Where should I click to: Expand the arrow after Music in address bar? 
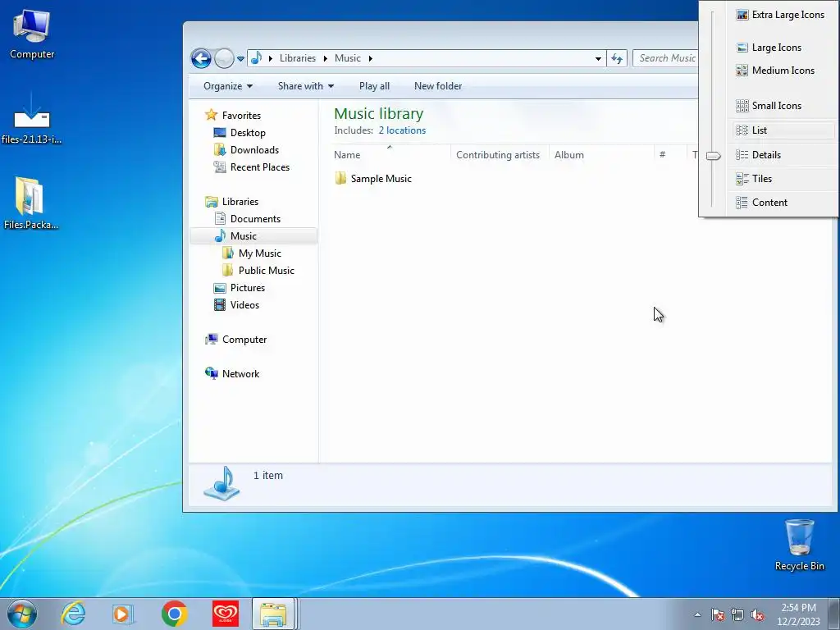click(370, 58)
